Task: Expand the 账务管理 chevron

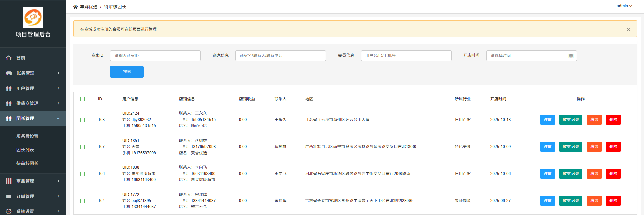Action: click(58, 73)
